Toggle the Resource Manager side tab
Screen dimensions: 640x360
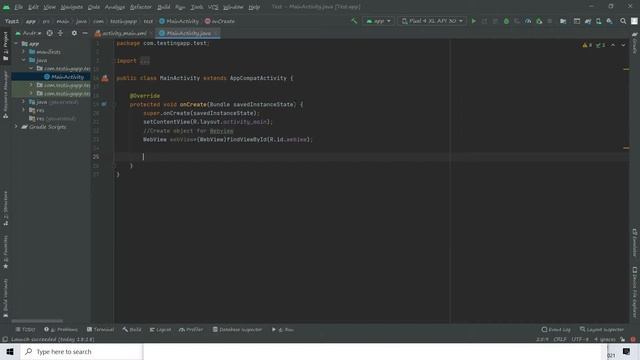click(x=5, y=94)
